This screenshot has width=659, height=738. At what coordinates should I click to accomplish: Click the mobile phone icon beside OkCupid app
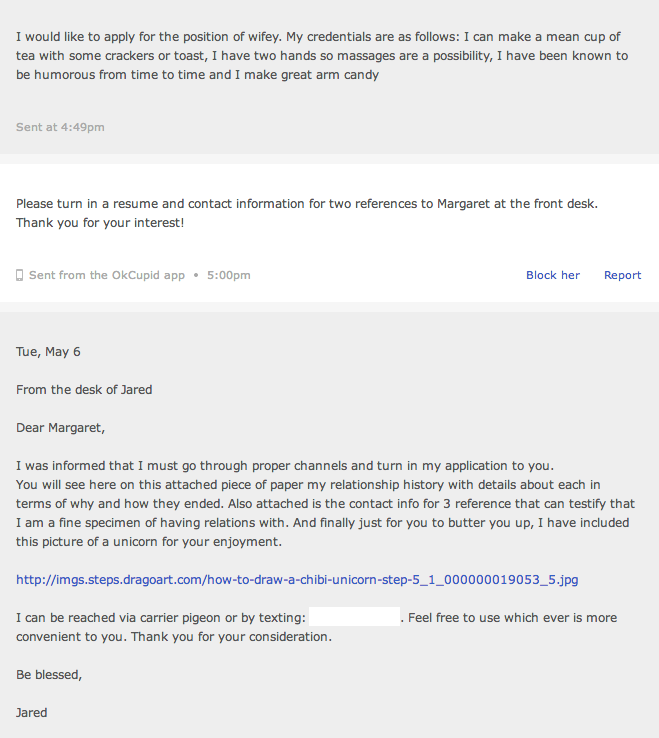(x=19, y=275)
